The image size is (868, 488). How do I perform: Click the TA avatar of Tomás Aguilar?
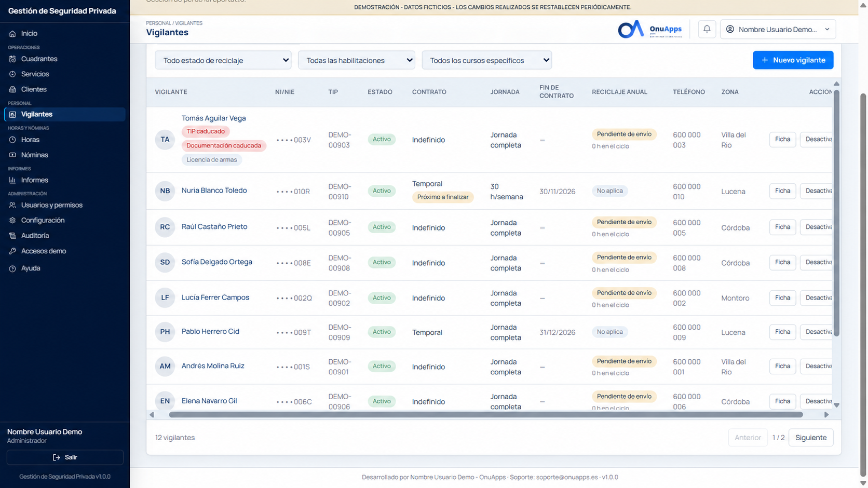click(165, 139)
